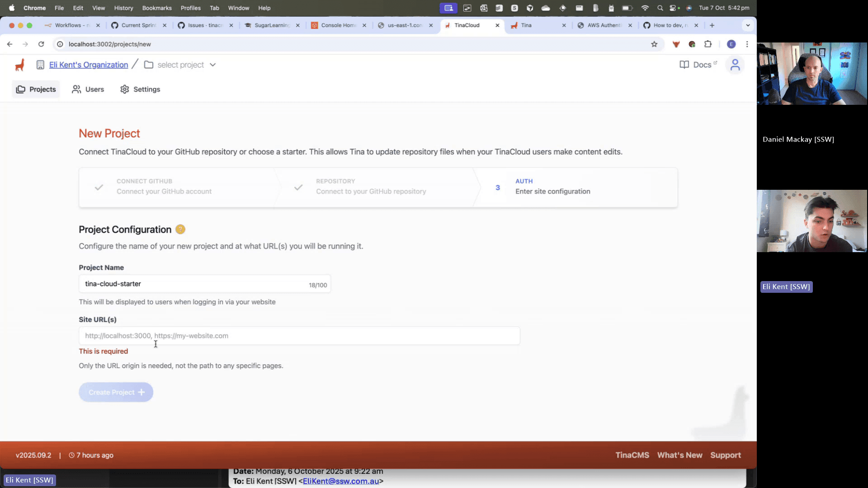Reload the page with refresh icon
The height and width of the screenshot is (488, 868).
click(x=41, y=44)
